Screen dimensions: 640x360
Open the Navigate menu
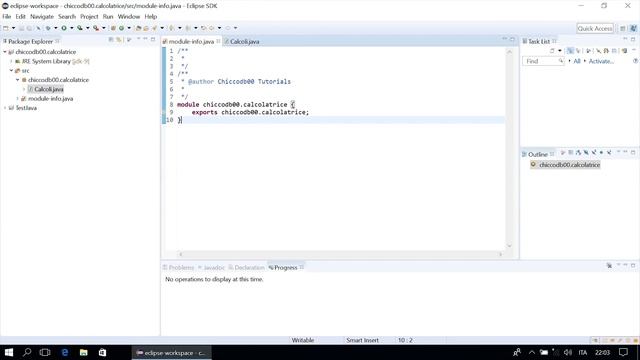coord(42,17)
